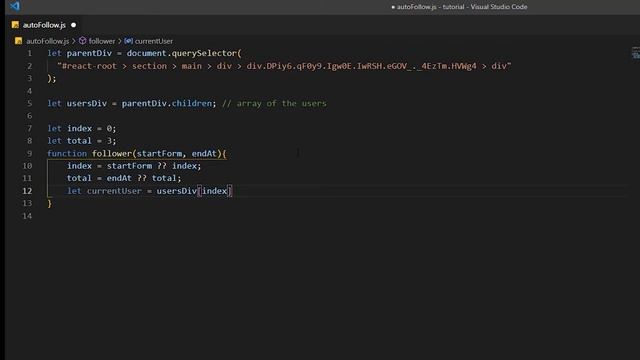Click the minimap in the editor corner

[636, 53]
